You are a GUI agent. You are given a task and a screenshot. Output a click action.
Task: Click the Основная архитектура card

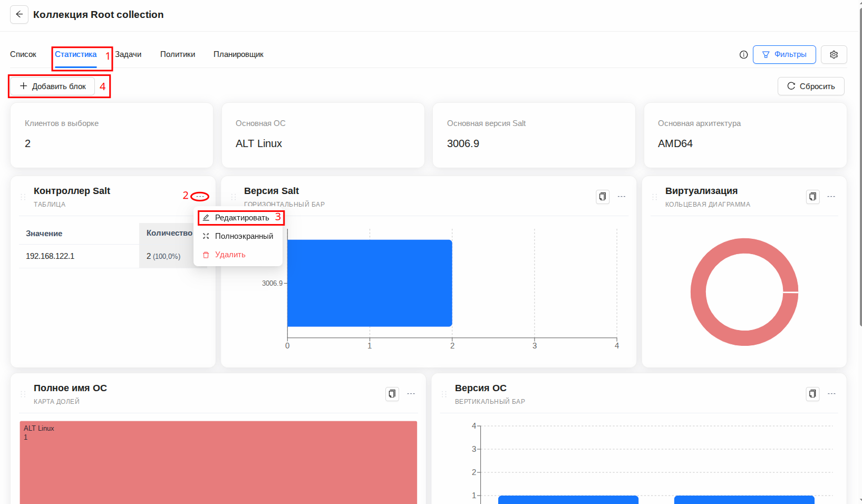click(x=745, y=135)
